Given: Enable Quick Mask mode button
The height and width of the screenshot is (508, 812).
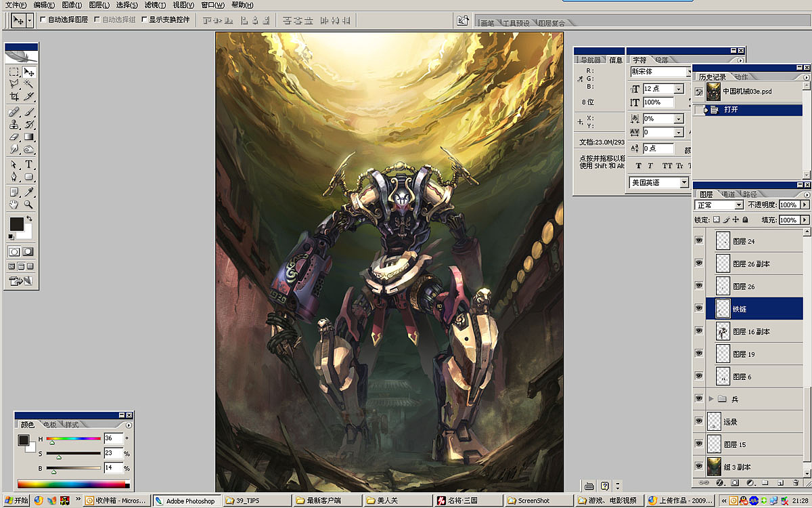Looking at the screenshot, I should pos(29,252).
